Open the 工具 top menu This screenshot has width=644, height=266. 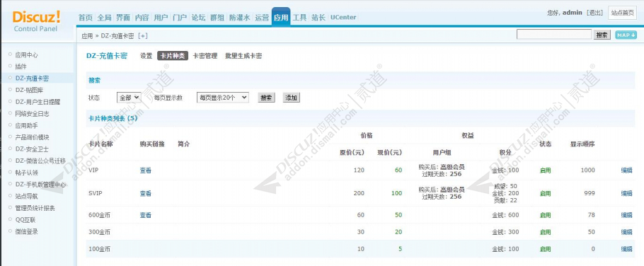pyautogui.click(x=300, y=18)
